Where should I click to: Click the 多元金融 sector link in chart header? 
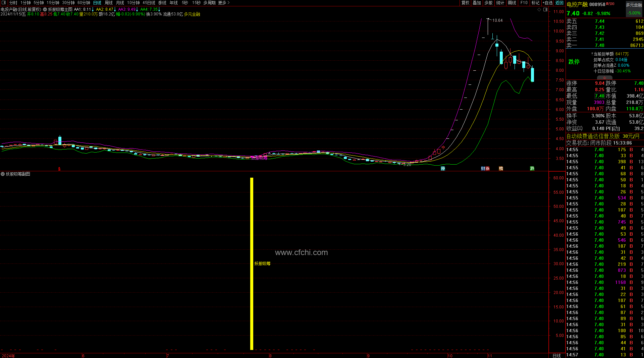point(192,14)
